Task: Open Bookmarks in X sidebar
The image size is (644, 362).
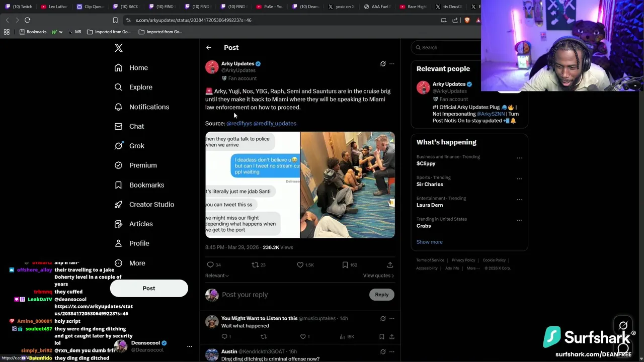Action: (x=139, y=185)
